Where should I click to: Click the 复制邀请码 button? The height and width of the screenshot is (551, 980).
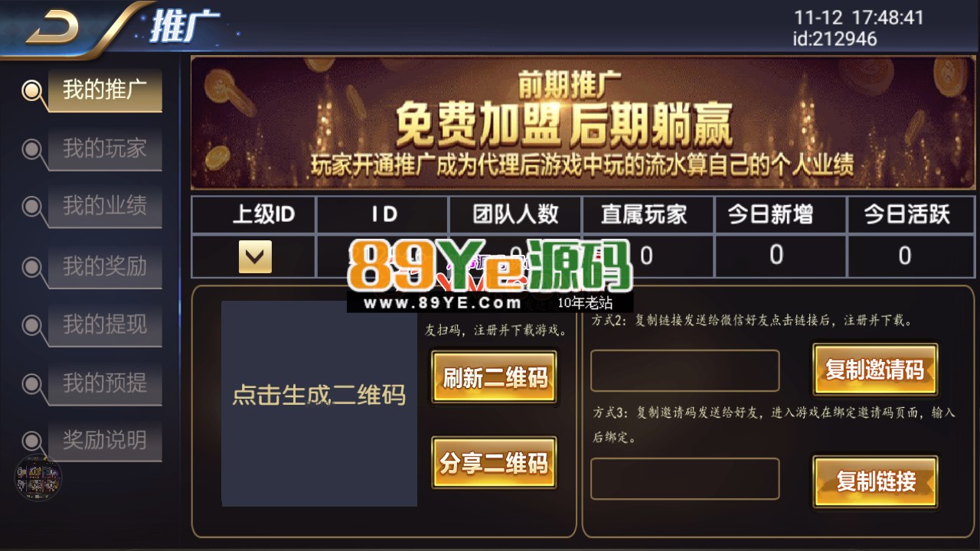[875, 370]
